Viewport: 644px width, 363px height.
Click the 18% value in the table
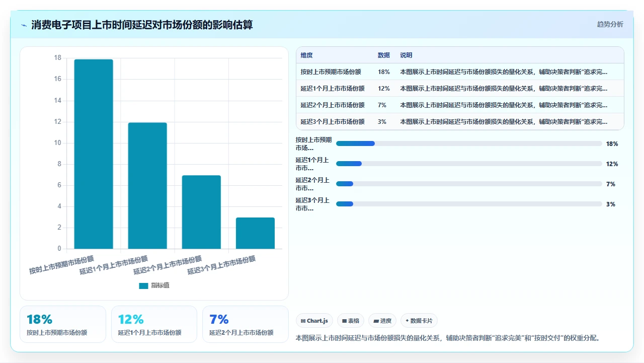[x=384, y=72]
